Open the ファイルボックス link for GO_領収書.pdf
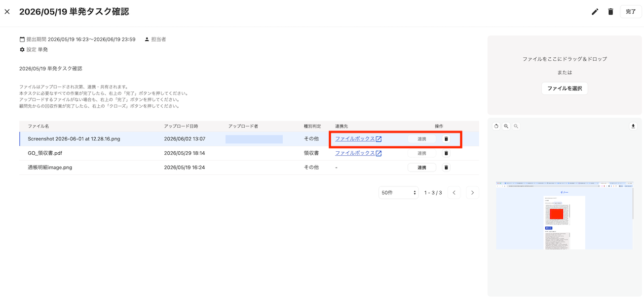This screenshot has height=299, width=644. pyautogui.click(x=355, y=153)
